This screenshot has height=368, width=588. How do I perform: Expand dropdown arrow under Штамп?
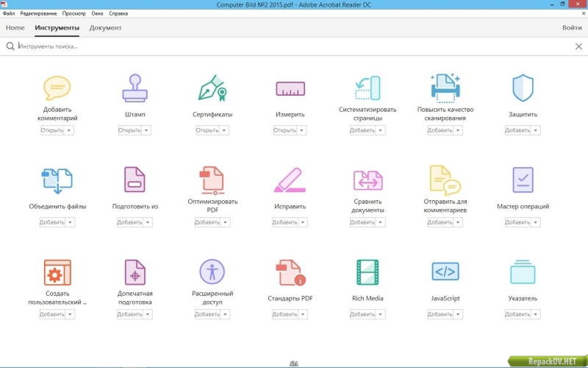[x=146, y=130]
